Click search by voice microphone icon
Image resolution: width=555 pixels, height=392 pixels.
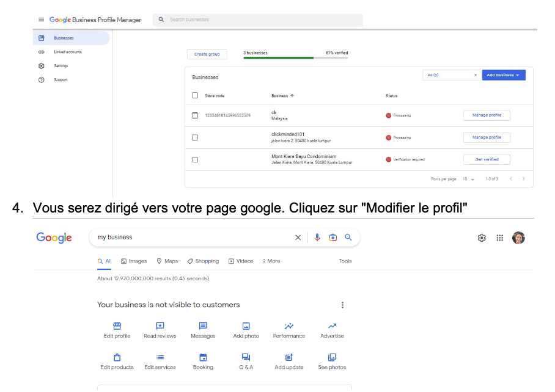pos(317,238)
